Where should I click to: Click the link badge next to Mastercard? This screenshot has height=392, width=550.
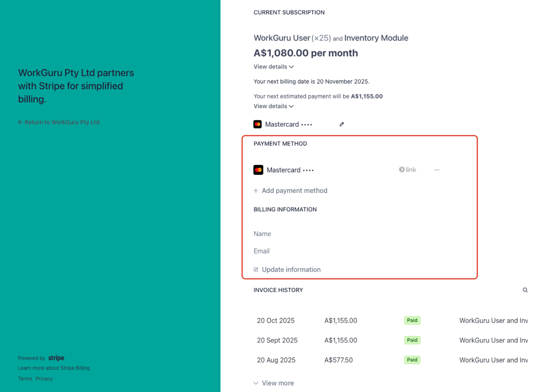[407, 170]
